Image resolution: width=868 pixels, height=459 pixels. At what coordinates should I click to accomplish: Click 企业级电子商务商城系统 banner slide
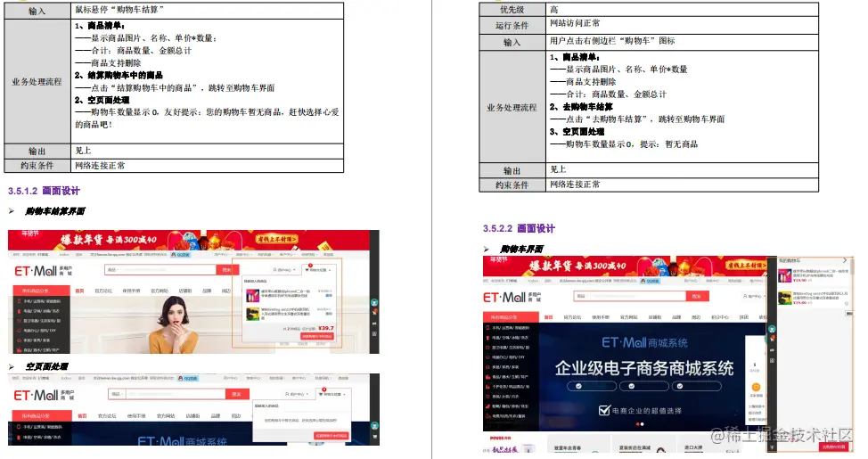(644, 369)
